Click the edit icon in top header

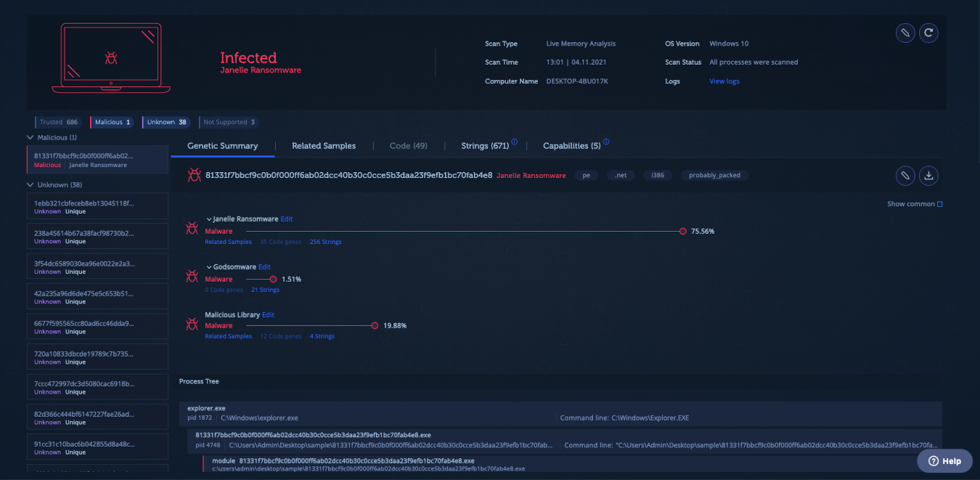[905, 33]
